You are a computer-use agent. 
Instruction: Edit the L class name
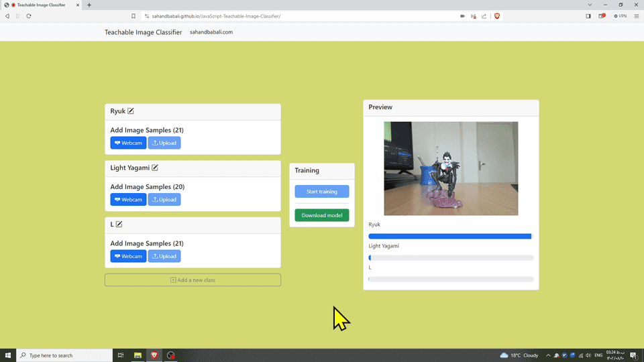[x=119, y=224]
